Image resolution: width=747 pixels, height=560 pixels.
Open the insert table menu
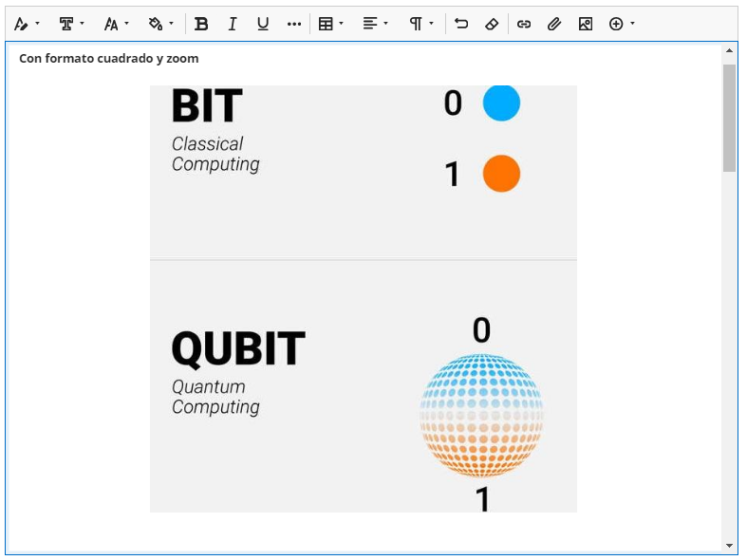pos(330,24)
